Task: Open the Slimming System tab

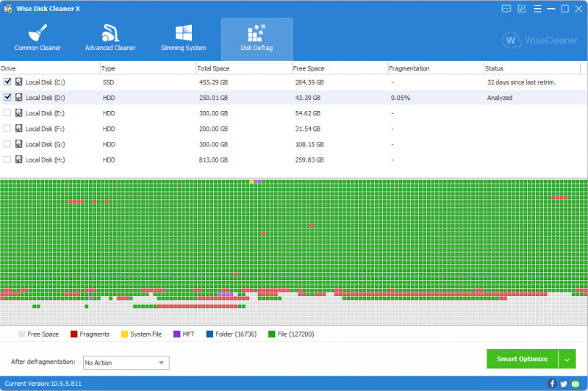Action: point(183,39)
